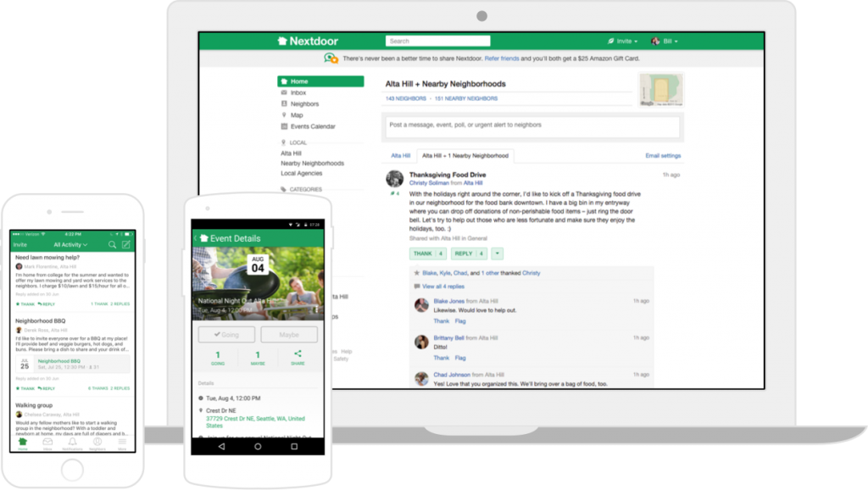868x490 pixels.
Task: Thank the Thanksgiving Food Drive post
Action: coord(427,253)
